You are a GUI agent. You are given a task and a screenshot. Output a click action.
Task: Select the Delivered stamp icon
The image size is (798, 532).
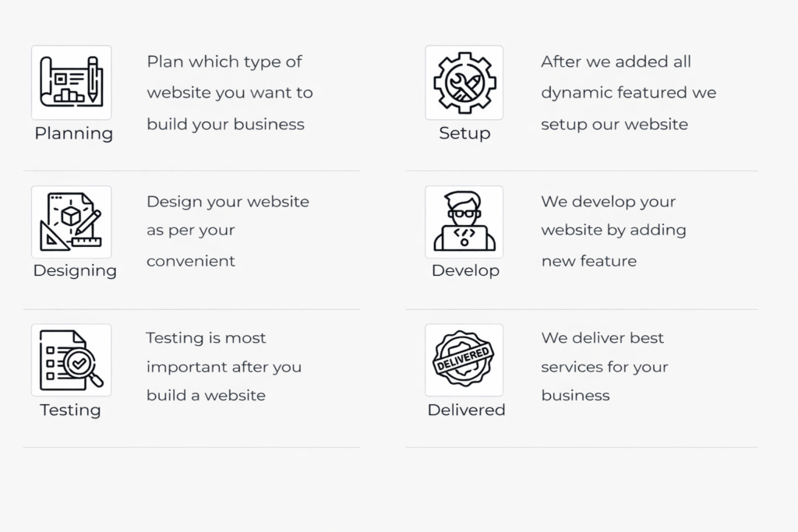464,360
